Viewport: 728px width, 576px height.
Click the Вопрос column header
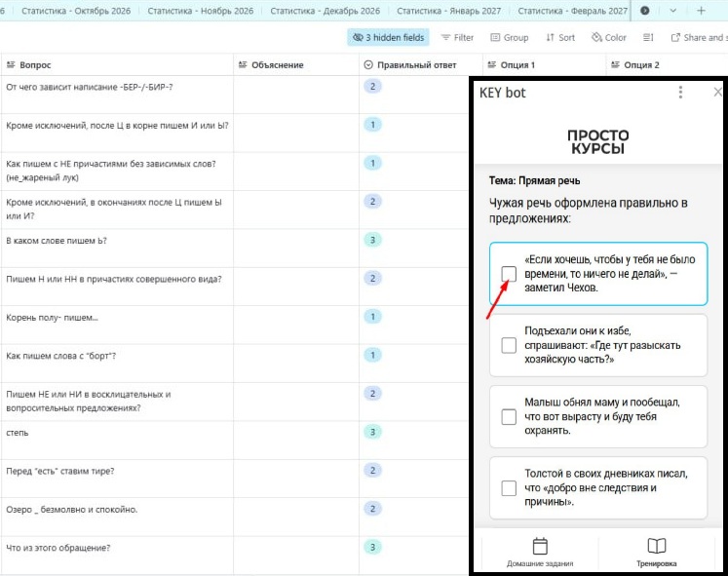tap(117, 65)
